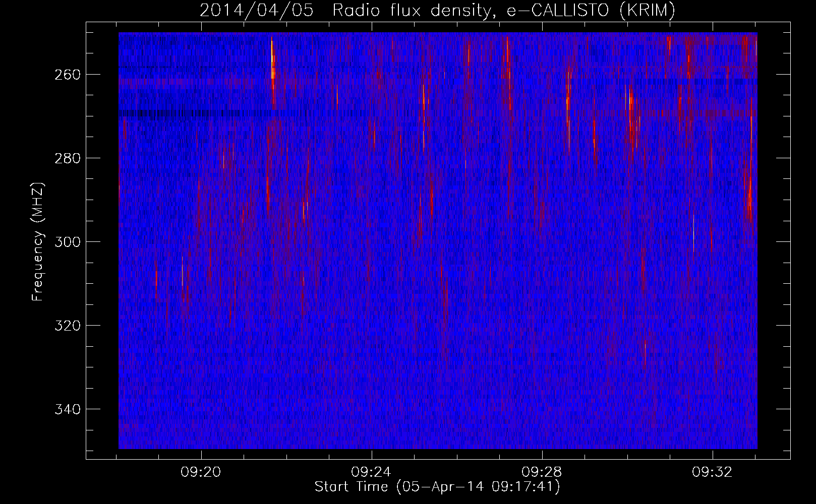Select the 'Frequency (MHZ)' axis label
Image resolution: width=816 pixels, height=504 pixels.
pyautogui.click(x=38, y=241)
